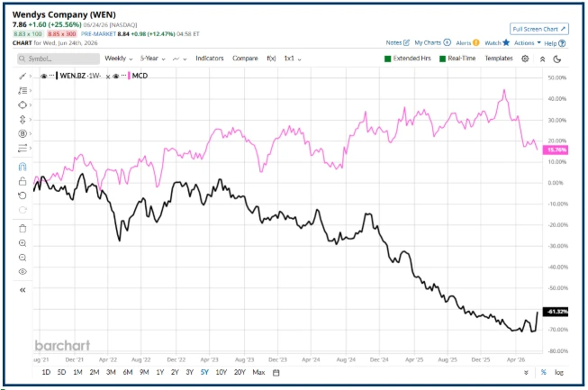The image size is (588, 390).
Task: Select the 1D period
Action: point(46,372)
